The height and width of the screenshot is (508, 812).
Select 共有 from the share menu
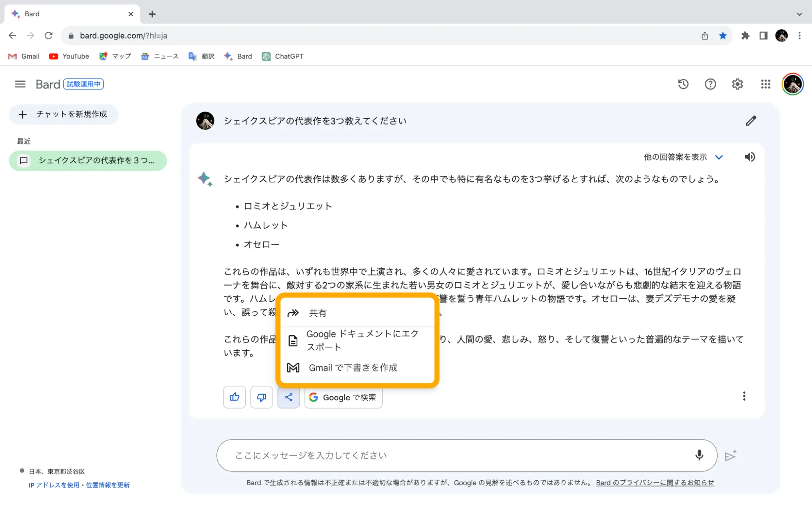[357, 313]
